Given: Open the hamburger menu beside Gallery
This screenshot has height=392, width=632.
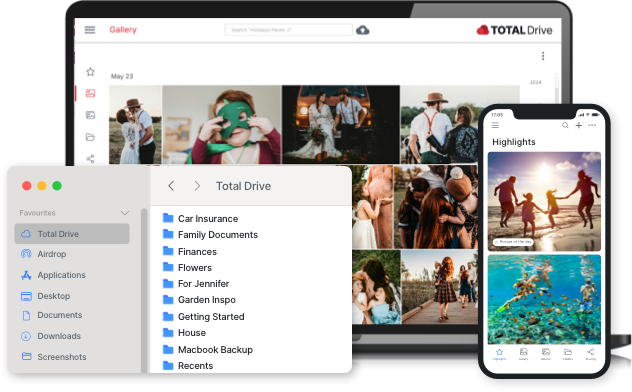Looking at the screenshot, I should (90, 30).
